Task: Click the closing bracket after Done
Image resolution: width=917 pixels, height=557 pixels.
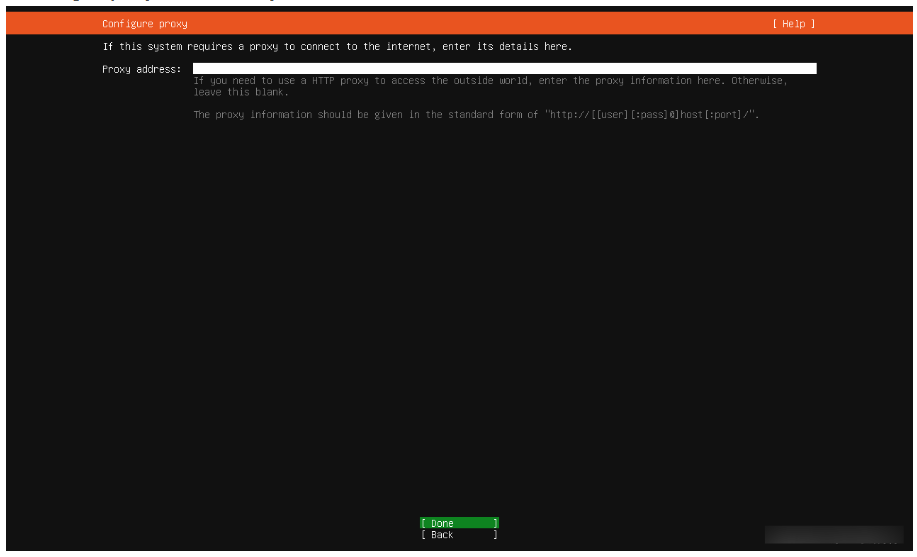Action: click(x=495, y=523)
